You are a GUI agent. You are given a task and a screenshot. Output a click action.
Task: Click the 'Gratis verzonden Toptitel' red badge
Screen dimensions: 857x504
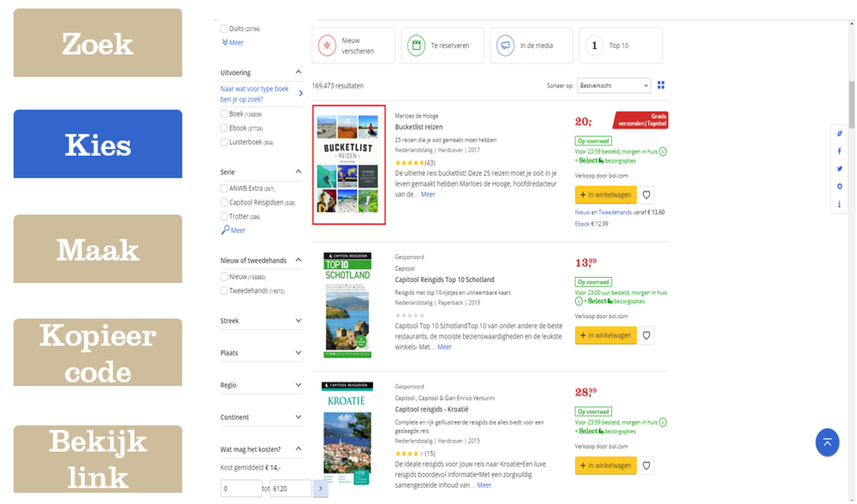(x=641, y=120)
